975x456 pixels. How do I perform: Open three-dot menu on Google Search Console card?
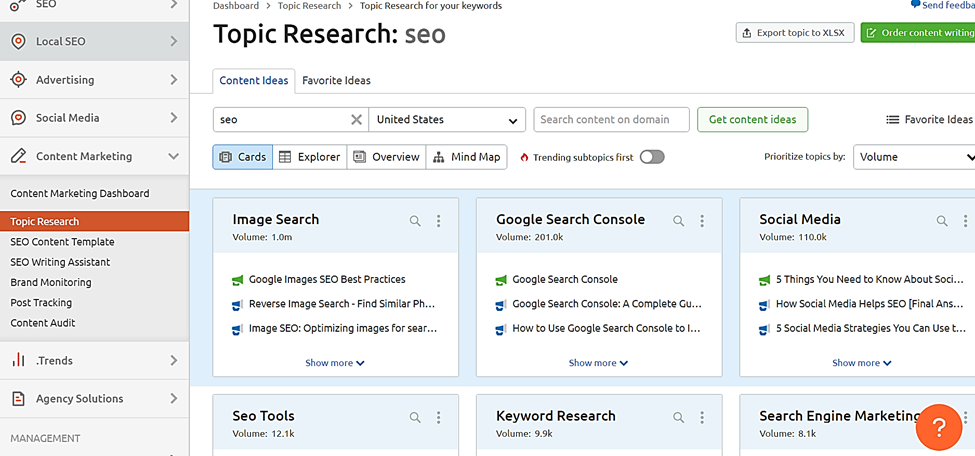[702, 221]
